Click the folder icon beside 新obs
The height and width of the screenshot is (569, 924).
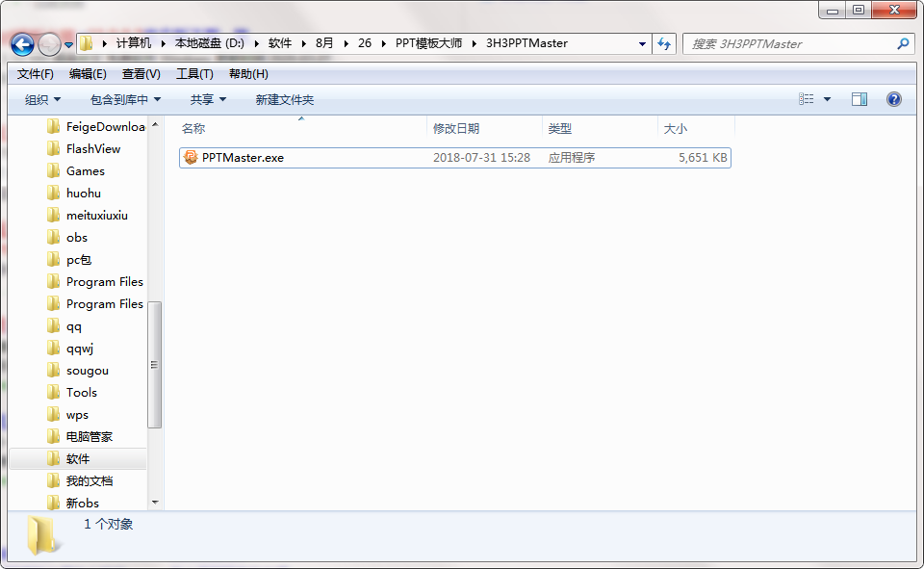click(x=53, y=503)
